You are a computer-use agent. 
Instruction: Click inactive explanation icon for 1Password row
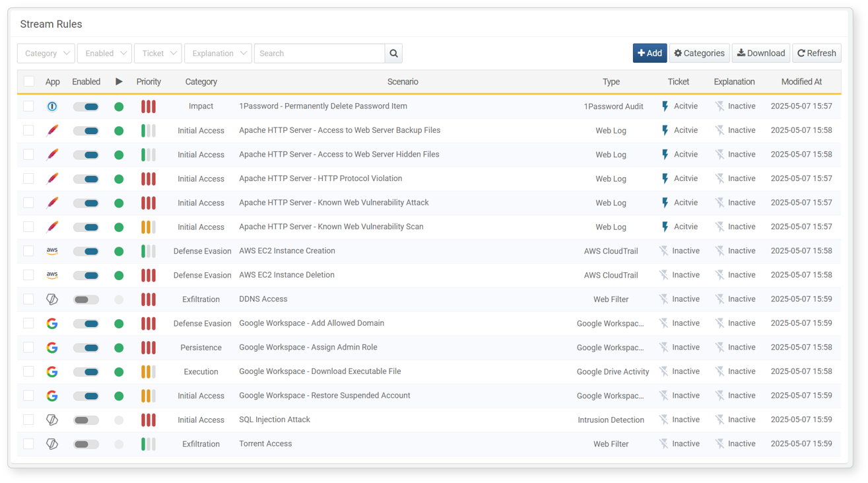(719, 106)
